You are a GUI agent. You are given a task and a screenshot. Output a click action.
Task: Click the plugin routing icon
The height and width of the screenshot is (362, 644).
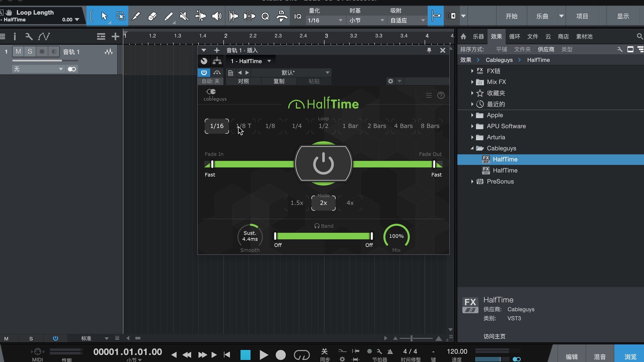217,61
